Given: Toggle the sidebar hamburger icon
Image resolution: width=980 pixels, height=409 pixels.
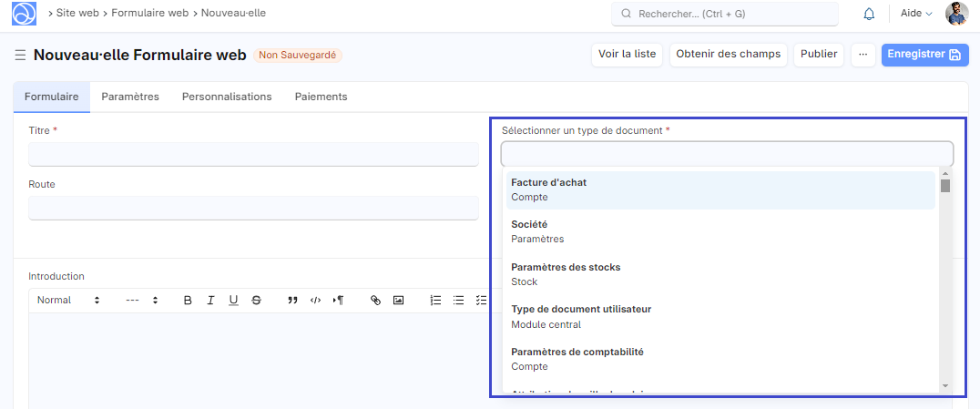Looking at the screenshot, I should tap(20, 55).
